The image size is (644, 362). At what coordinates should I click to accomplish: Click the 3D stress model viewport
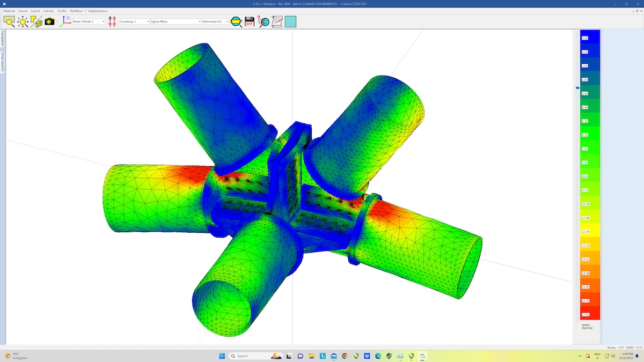290,188
